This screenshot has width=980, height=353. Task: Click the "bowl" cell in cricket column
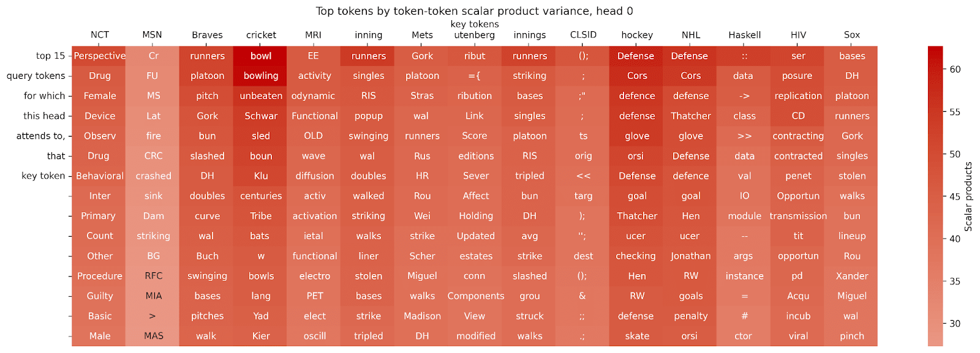[261, 56]
